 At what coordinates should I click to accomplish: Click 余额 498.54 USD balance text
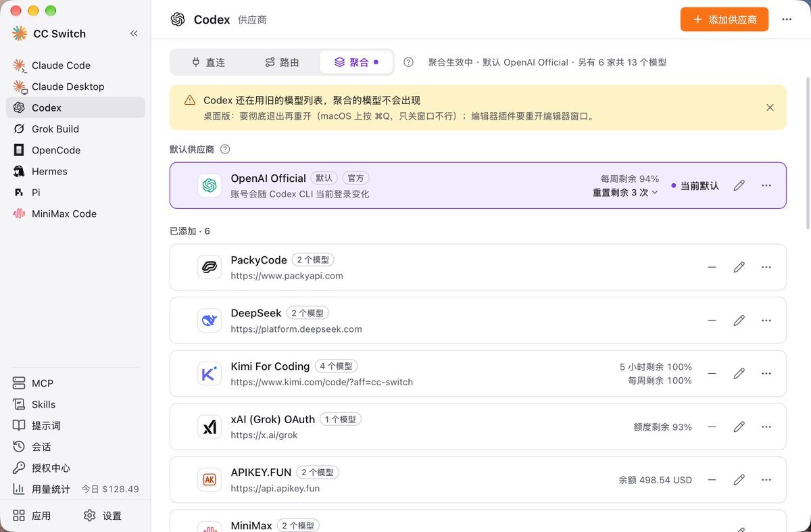[x=655, y=480]
